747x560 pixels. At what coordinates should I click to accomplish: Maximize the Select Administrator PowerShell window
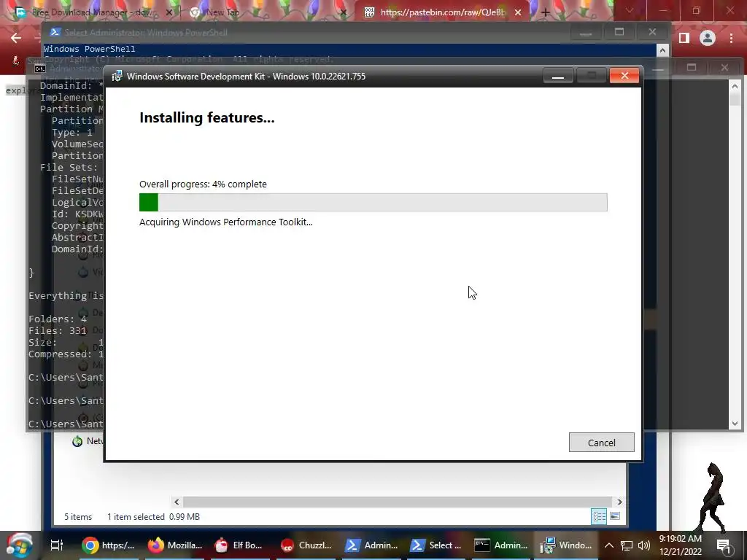[619, 32]
